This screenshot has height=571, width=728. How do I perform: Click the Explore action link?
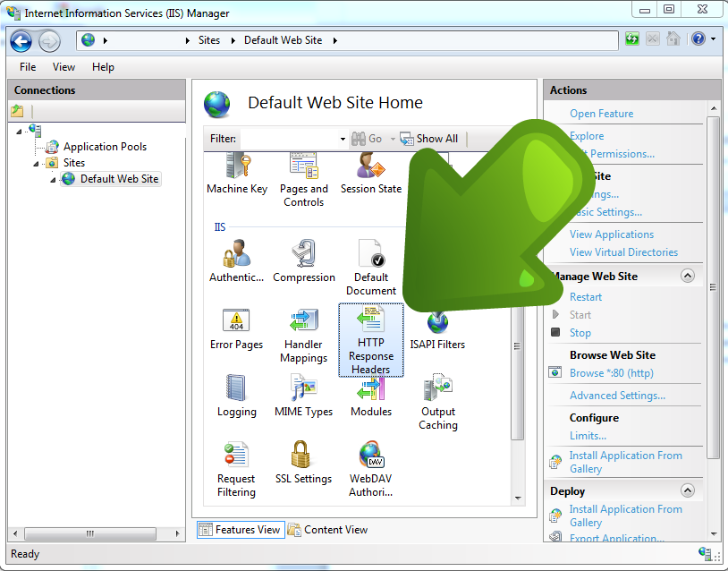pyautogui.click(x=587, y=136)
